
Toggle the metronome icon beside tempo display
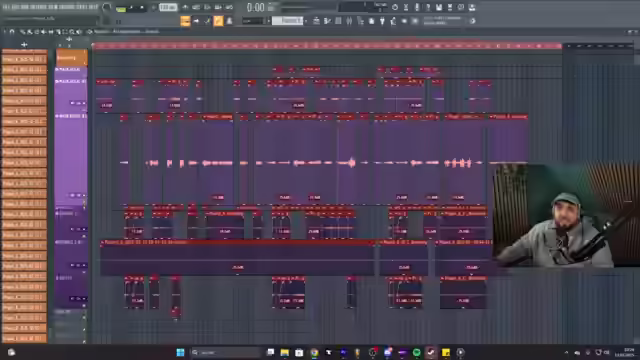(x=185, y=7)
